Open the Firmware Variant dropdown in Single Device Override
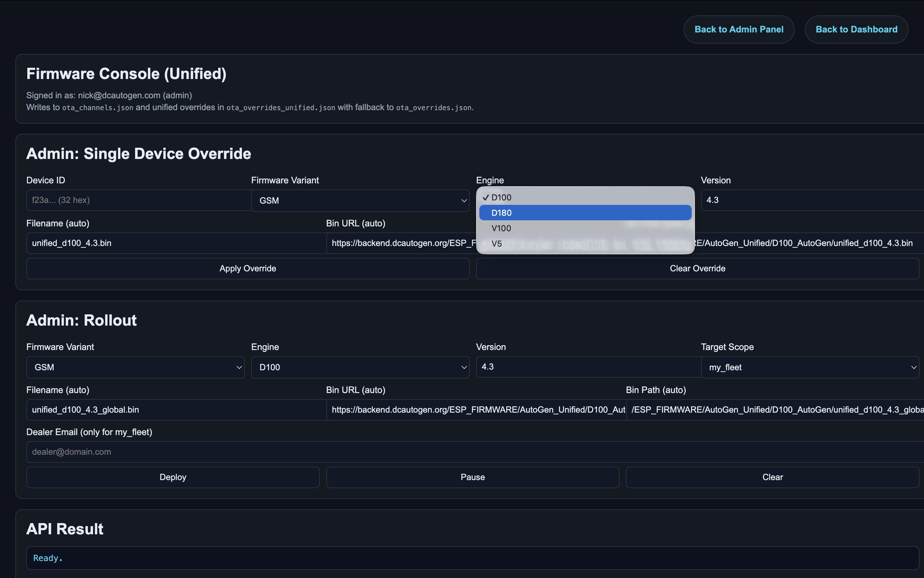The height and width of the screenshot is (578, 924). 360,200
